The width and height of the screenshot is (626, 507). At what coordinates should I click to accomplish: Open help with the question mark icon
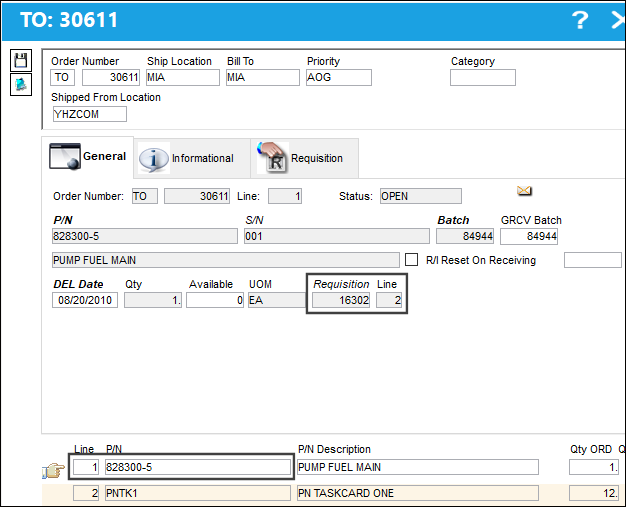tap(580, 20)
